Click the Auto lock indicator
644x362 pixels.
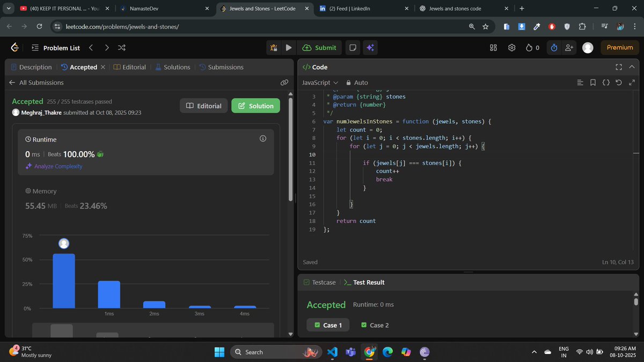click(x=357, y=83)
